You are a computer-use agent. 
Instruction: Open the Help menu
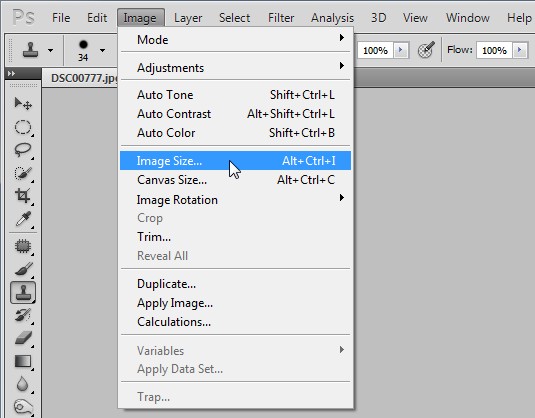[519, 18]
